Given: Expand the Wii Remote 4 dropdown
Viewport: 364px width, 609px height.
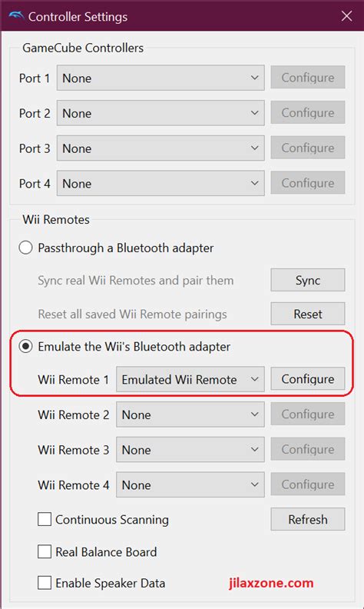Looking at the screenshot, I should (x=190, y=484).
